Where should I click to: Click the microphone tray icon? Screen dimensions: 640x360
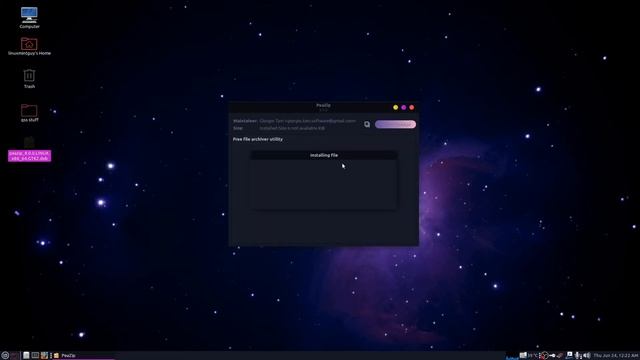pos(578,356)
